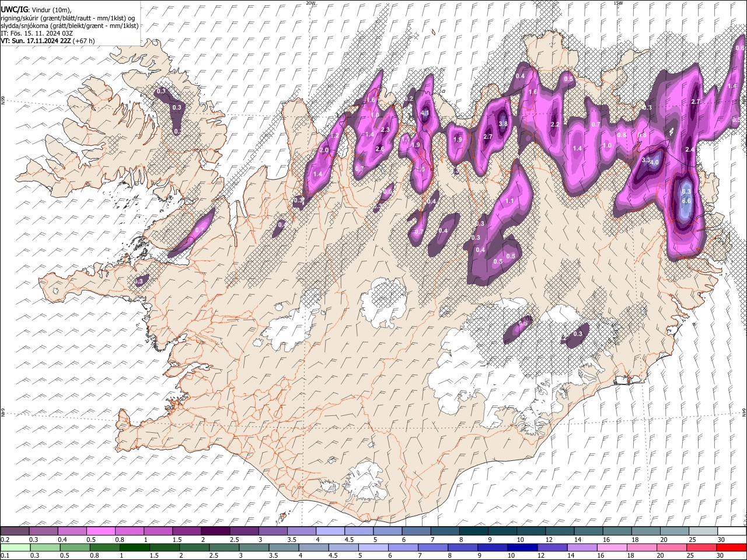This screenshot has height=560, width=747.
Task: Click the 6.6 snowfall maximum label
Action: coord(686,201)
